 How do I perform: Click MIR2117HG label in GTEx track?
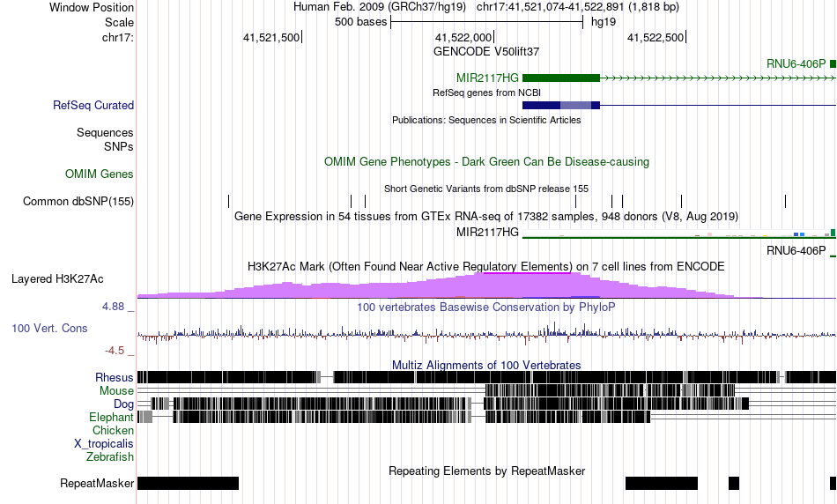[x=487, y=233]
